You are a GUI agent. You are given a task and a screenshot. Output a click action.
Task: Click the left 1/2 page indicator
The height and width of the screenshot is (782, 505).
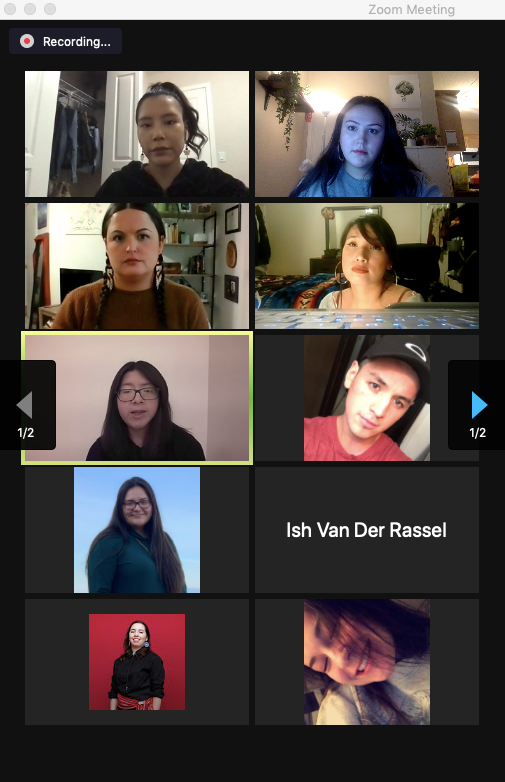[26, 432]
